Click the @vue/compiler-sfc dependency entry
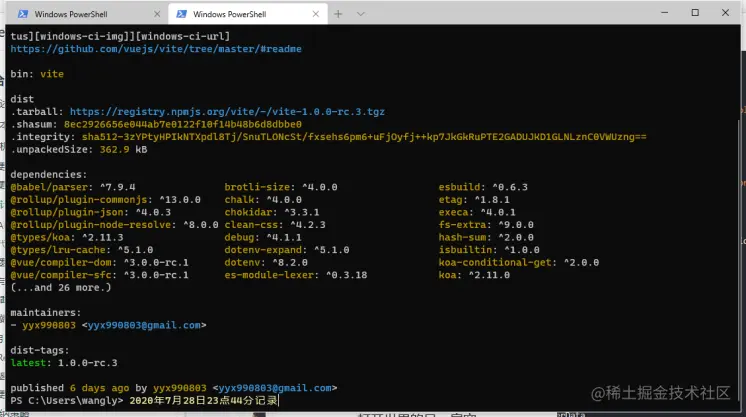746x417 pixels. (99, 275)
